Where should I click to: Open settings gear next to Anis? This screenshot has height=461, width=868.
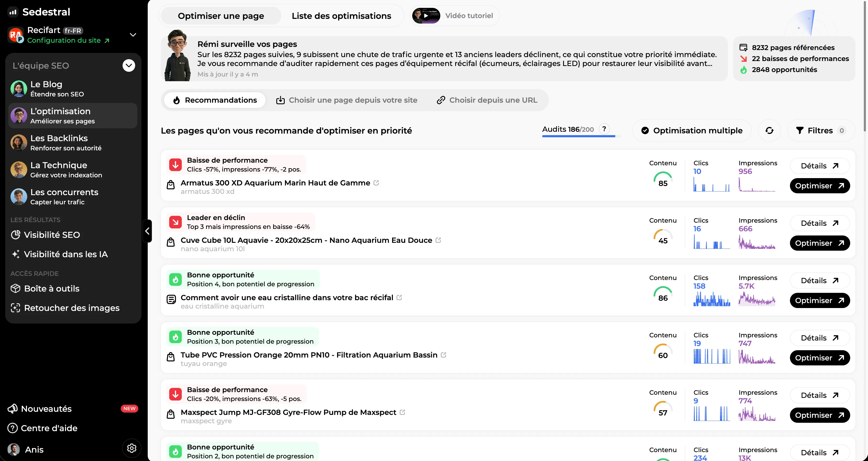tap(131, 448)
